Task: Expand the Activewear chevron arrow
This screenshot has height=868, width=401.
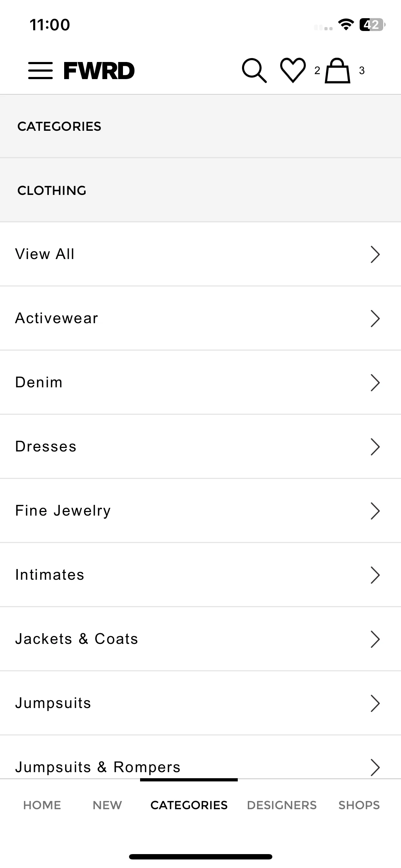Action: (x=375, y=319)
